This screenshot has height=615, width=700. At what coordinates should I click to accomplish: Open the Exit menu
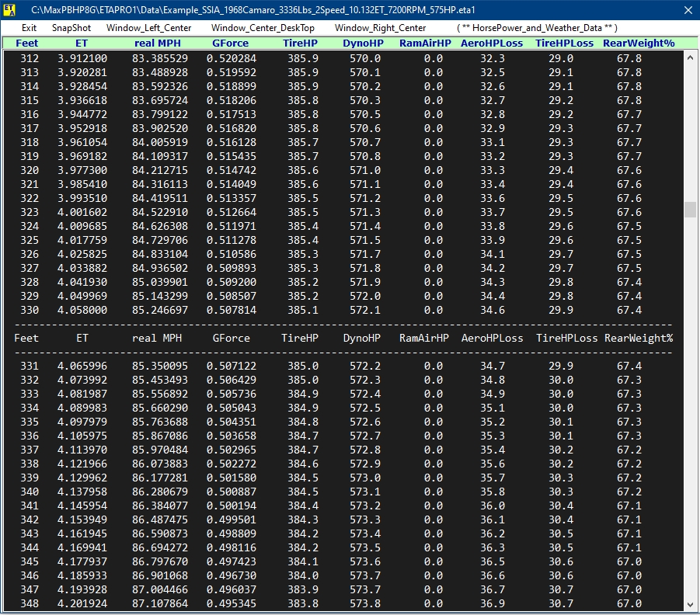tap(29, 28)
